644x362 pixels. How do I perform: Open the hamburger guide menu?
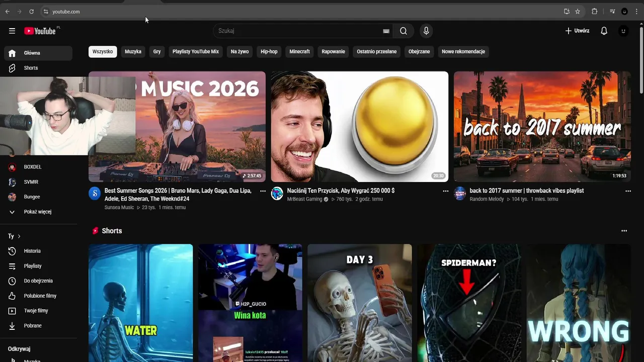[12, 31]
